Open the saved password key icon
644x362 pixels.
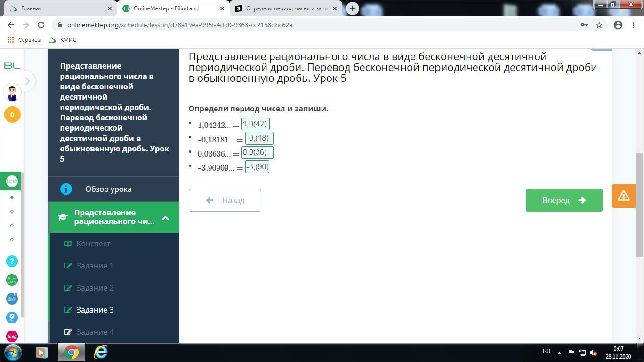[x=584, y=25]
